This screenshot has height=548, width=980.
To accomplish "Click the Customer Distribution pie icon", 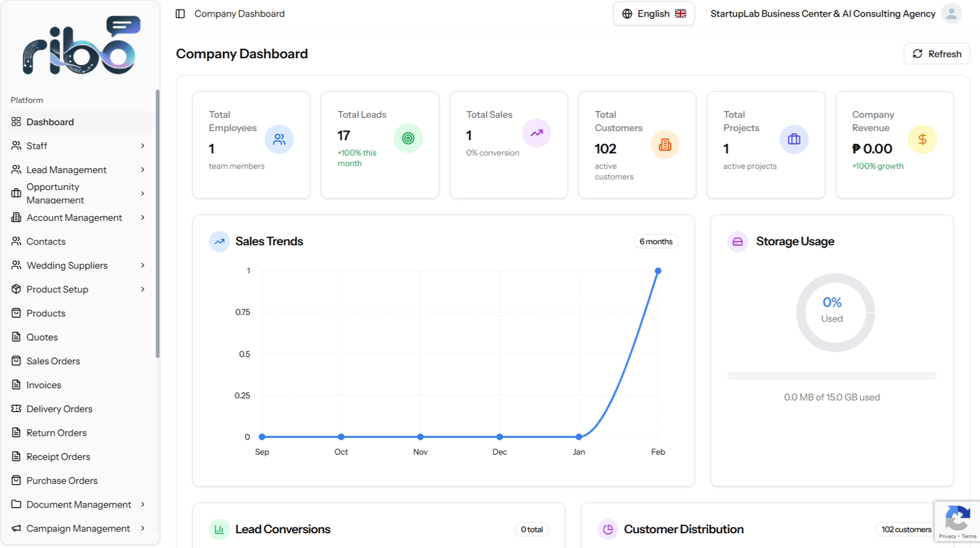I will [608, 530].
